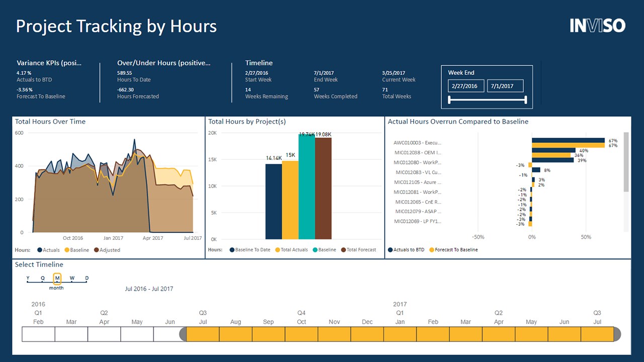Viewport: 644px width, 362px height.
Task: Click the Nov 2016 timeline cell
Action: [334, 334]
